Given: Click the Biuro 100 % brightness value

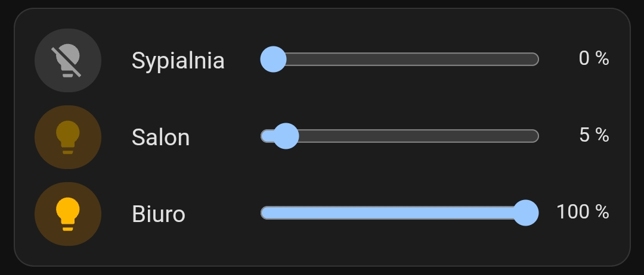Looking at the screenshot, I should pos(582,211).
